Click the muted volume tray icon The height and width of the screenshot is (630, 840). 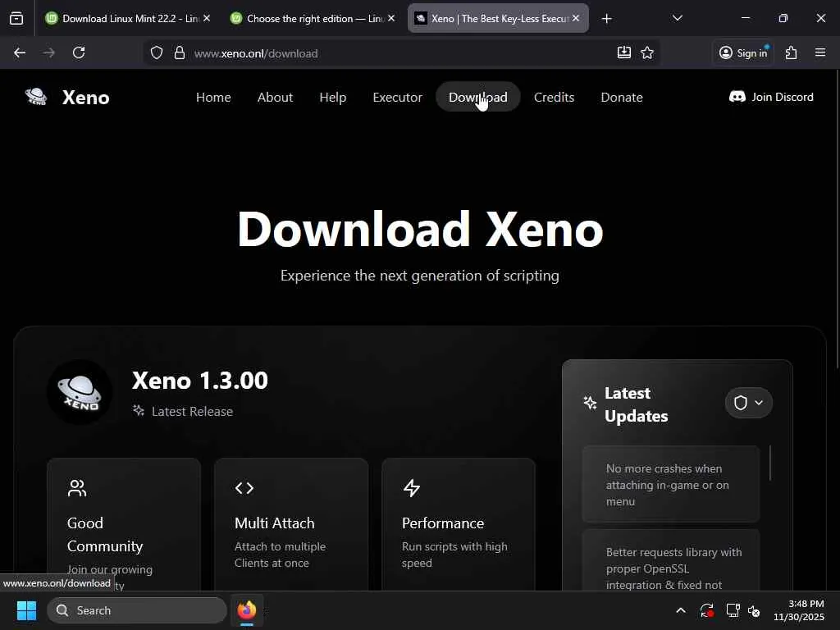[755, 610]
